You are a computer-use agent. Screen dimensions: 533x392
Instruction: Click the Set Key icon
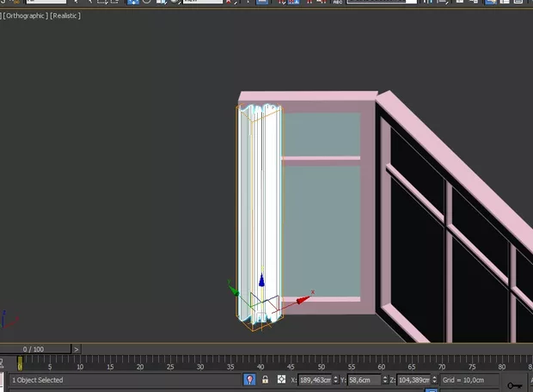click(x=514, y=385)
